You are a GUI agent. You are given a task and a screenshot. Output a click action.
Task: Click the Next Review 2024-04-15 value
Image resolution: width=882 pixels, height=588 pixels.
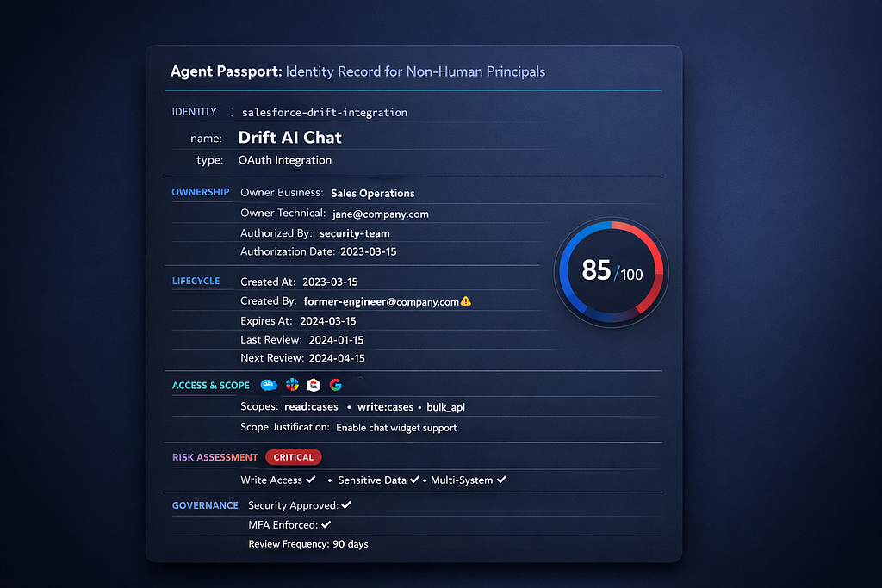click(x=337, y=358)
